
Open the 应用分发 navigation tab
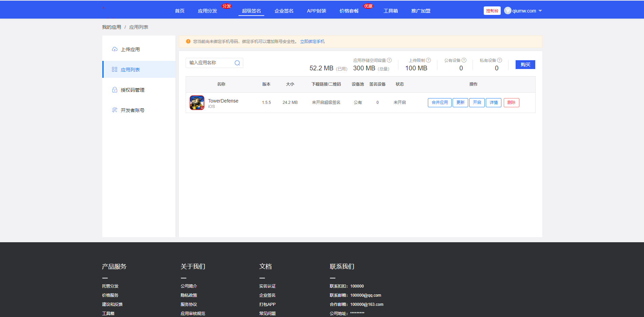(x=207, y=11)
